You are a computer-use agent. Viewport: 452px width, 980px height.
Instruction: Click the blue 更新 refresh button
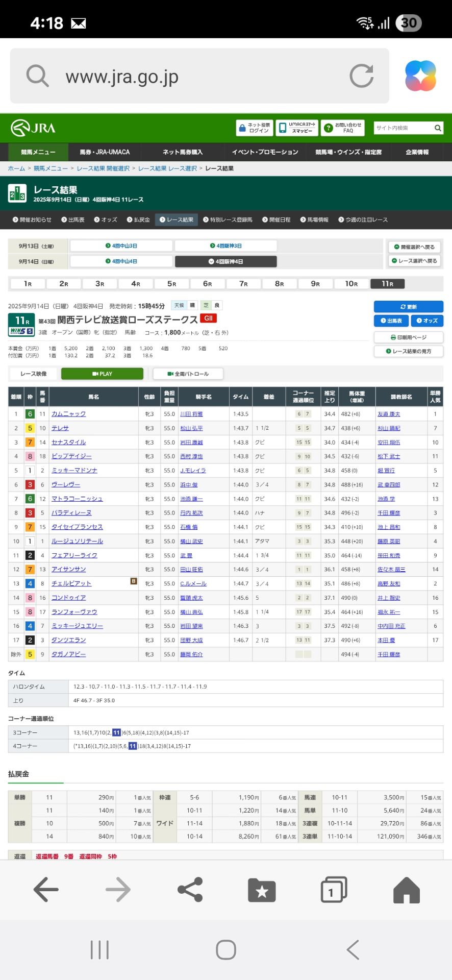click(408, 306)
